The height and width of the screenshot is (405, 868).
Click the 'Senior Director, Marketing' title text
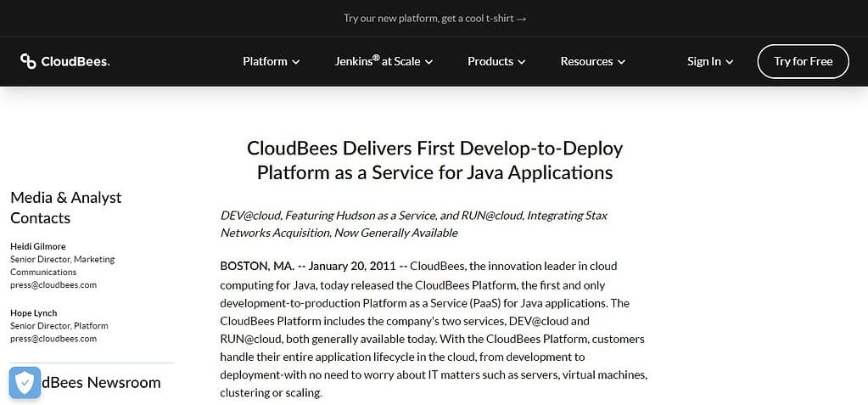click(x=63, y=259)
